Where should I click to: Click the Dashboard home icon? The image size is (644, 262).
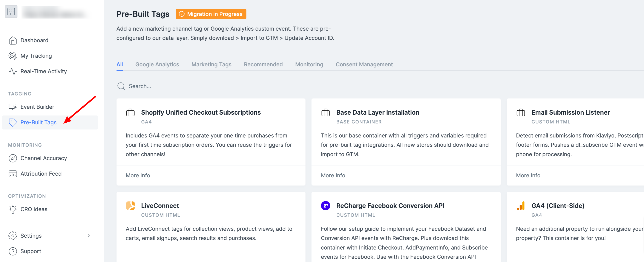pos(12,40)
